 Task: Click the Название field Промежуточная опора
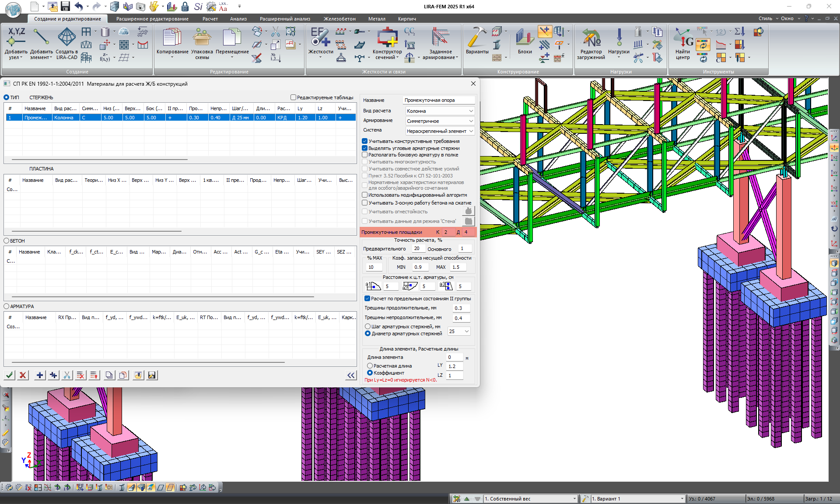[438, 100]
